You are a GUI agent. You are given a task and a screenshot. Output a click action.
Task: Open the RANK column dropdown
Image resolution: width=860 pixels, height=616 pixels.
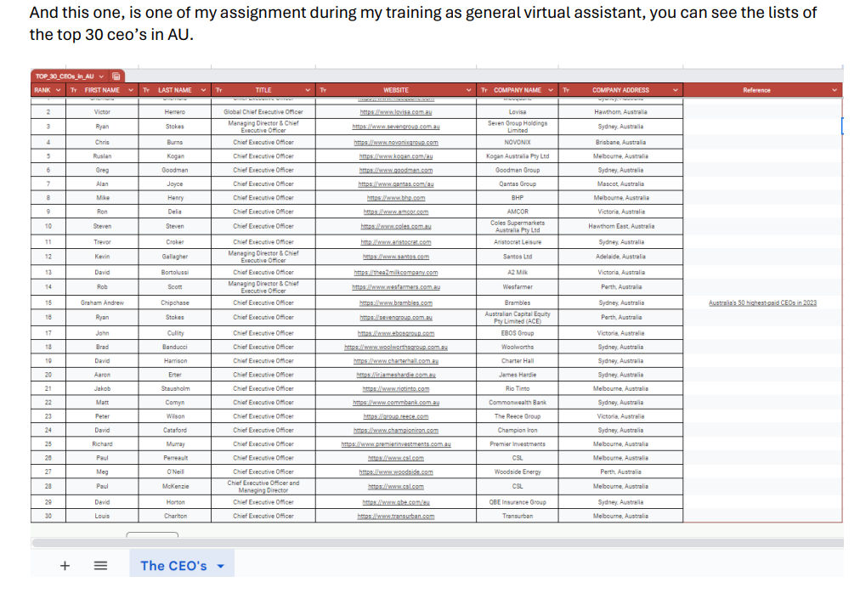(x=58, y=90)
